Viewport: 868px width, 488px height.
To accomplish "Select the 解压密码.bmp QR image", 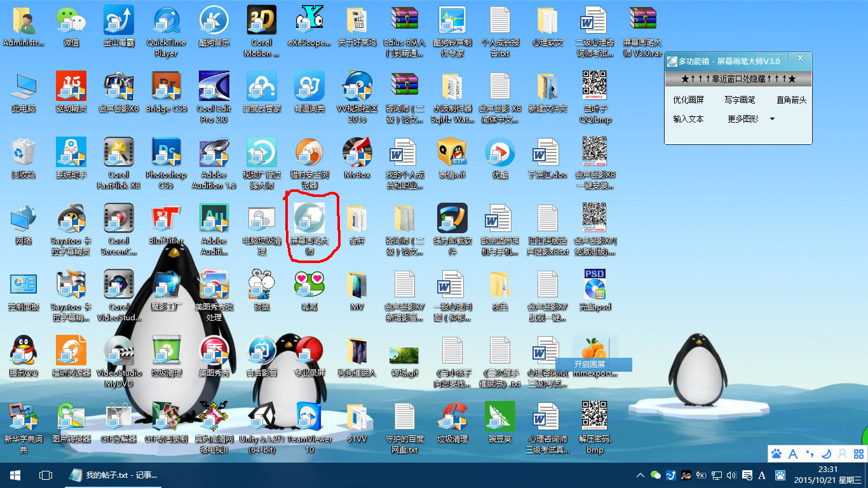I will pos(595,428).
